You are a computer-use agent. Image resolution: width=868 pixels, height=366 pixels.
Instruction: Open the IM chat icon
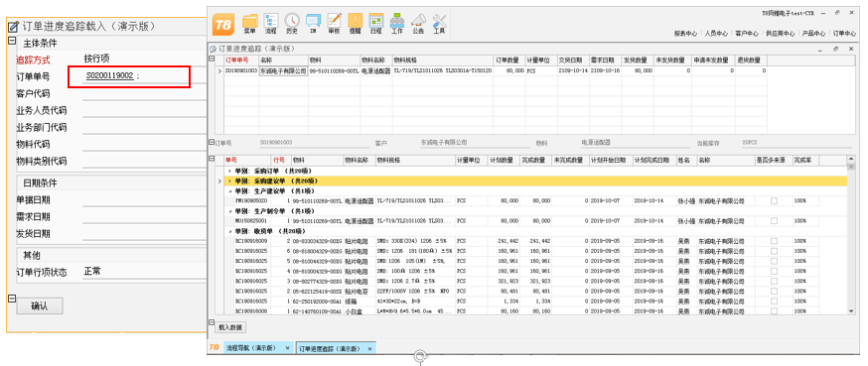click(x=313, y=23)
